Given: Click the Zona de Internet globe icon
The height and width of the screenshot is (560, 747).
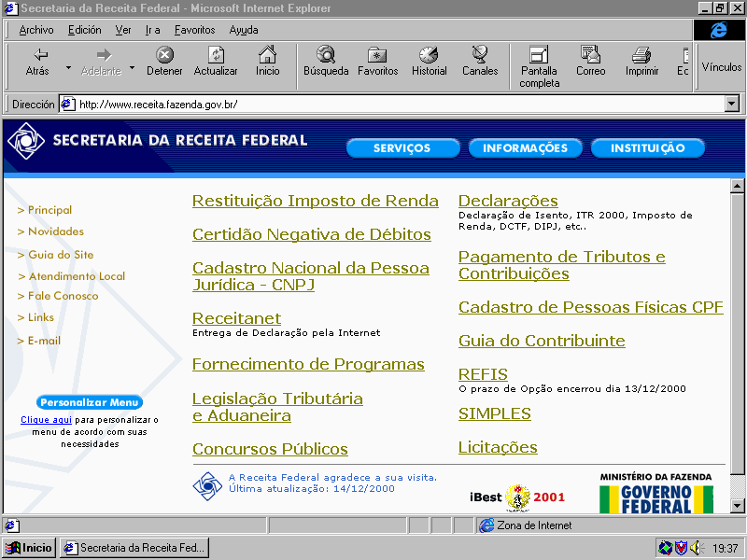Looking at the screenshot, I should coord(486,525).
